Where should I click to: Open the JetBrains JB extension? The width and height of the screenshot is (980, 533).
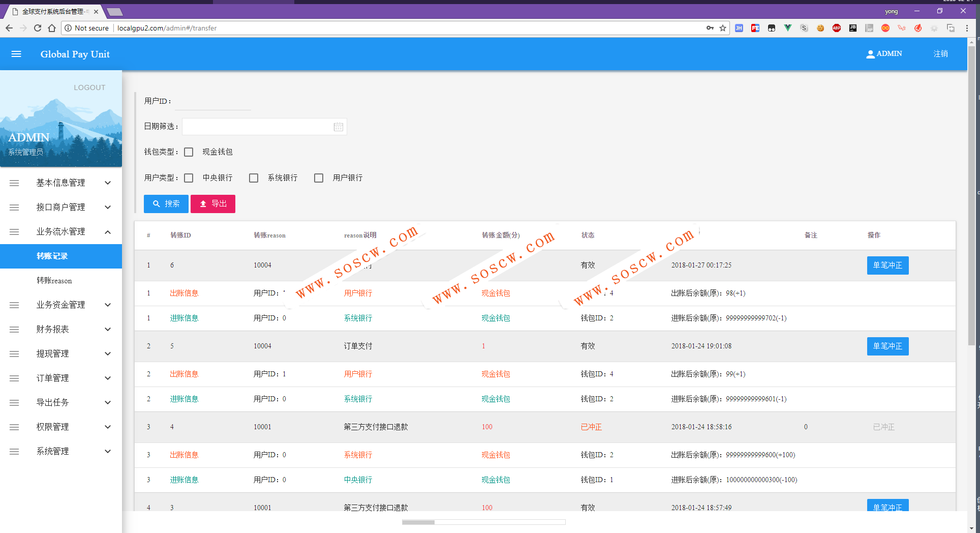pyautogui.click(x=853, y=28)
